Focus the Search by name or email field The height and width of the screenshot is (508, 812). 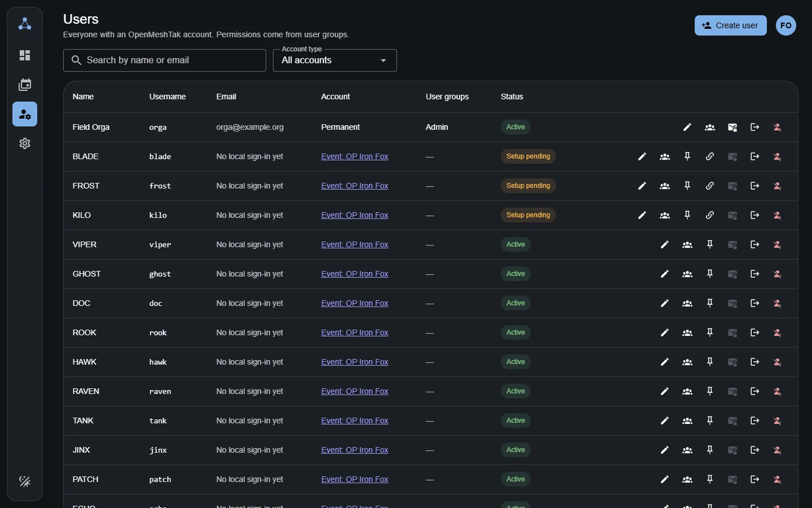165,60
